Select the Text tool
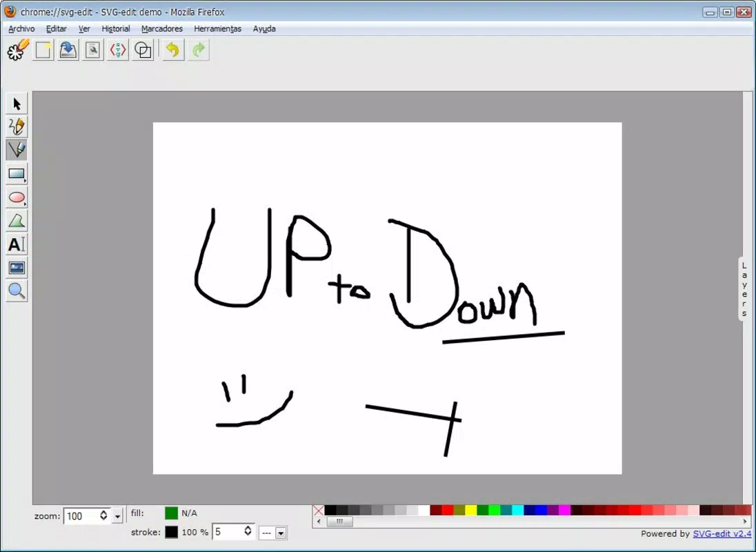 click(17, 244)
